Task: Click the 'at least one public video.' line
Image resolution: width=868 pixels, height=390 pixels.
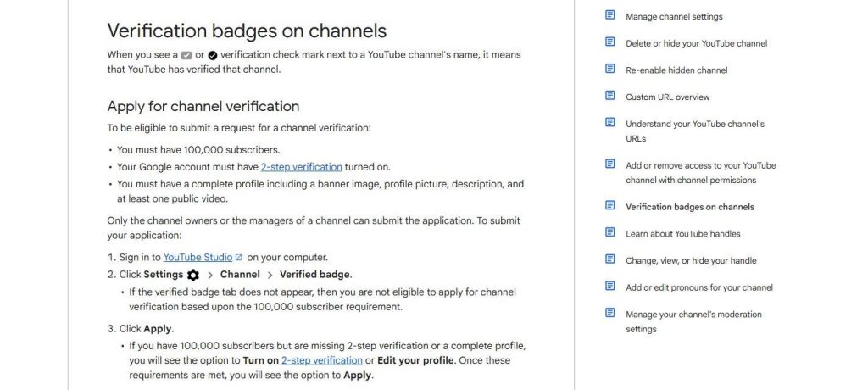Action: pos(172,199)
